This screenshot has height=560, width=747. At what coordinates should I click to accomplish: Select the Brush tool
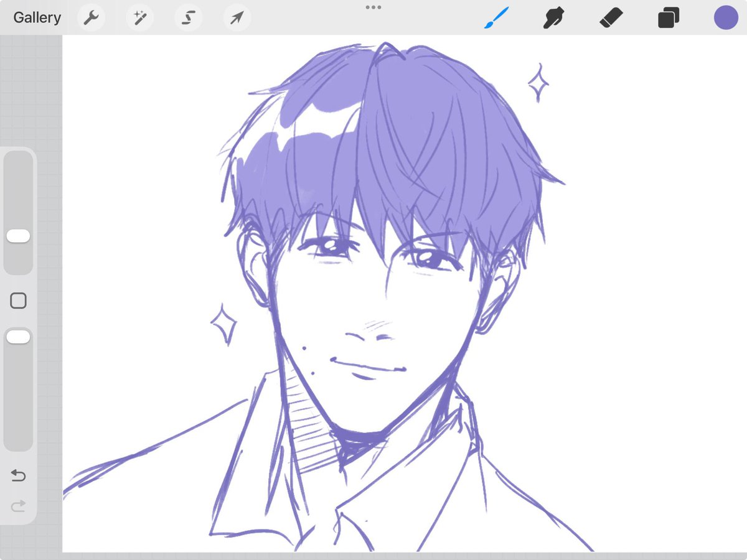point(496,17)
